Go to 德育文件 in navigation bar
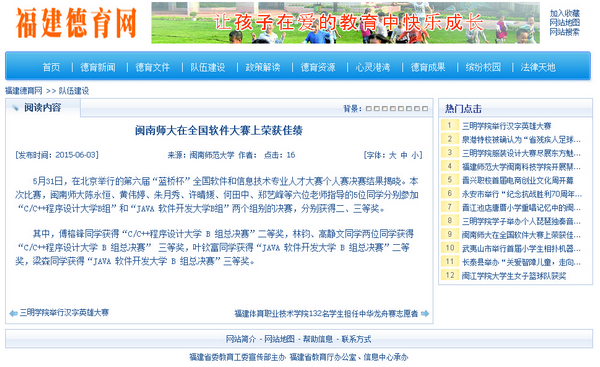Image resolution: width=600 pixels, height=367 pixels. (153, 67)
